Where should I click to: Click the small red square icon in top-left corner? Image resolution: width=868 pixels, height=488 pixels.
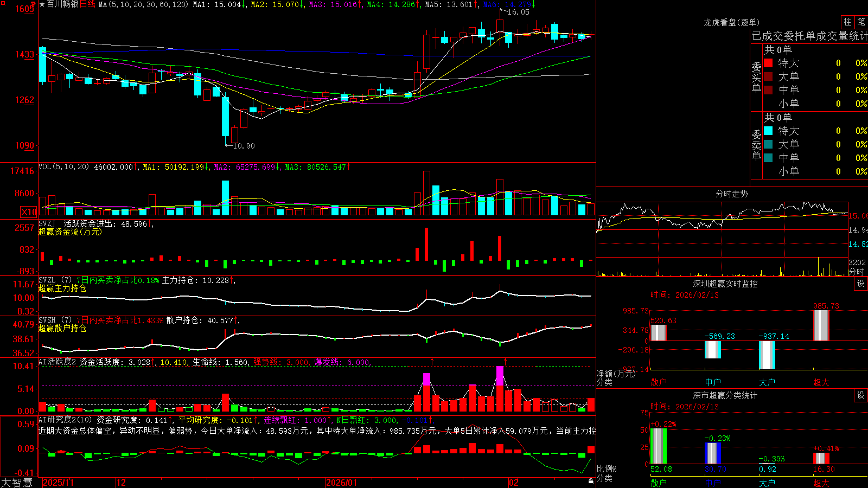pos(2,3)
